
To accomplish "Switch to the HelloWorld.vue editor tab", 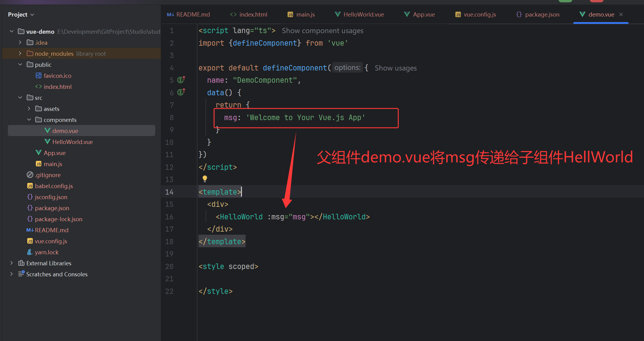I will click(x=359, y=14).
